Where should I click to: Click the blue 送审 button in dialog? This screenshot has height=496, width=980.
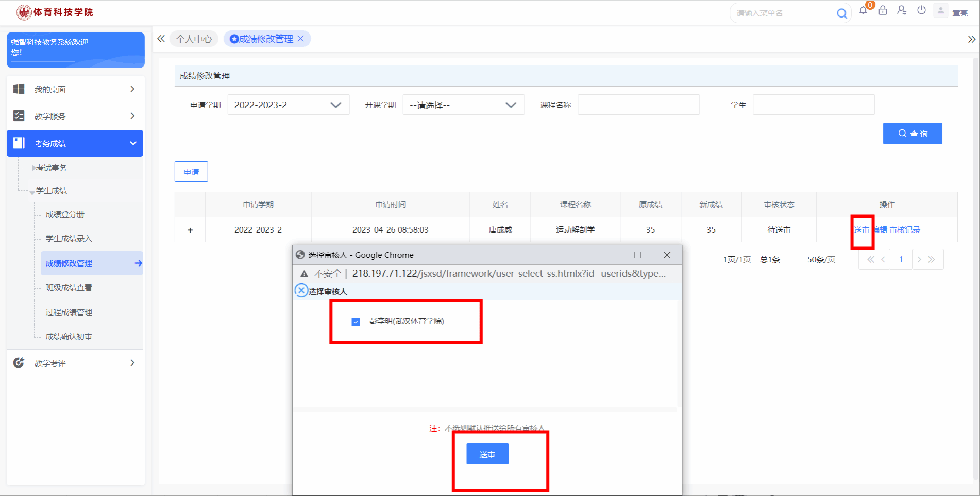coord(487,454)
